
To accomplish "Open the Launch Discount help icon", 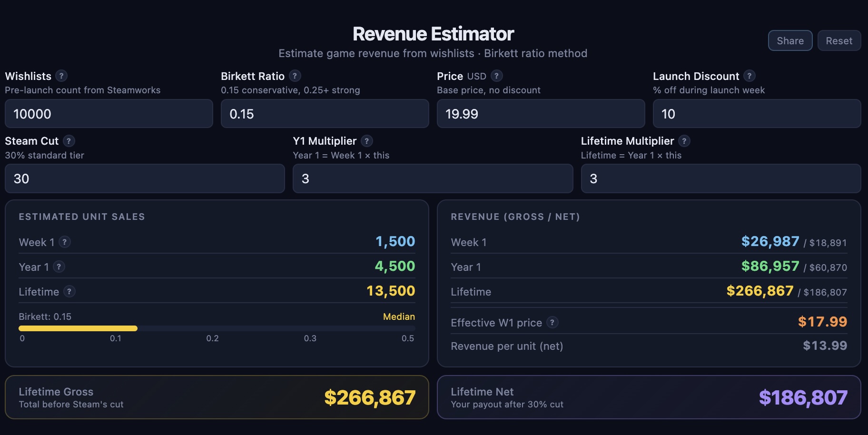I will tap(750, 76).
